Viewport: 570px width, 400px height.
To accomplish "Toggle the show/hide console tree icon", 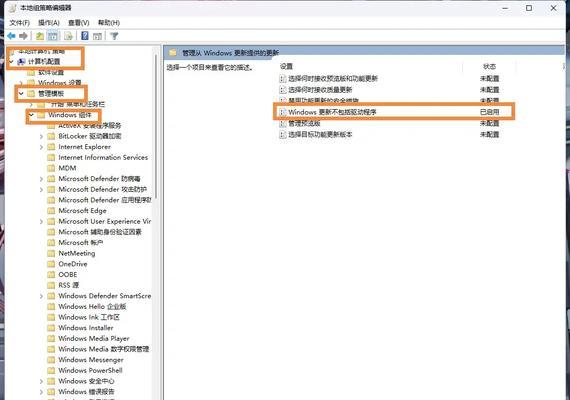I will coord(53,36).
